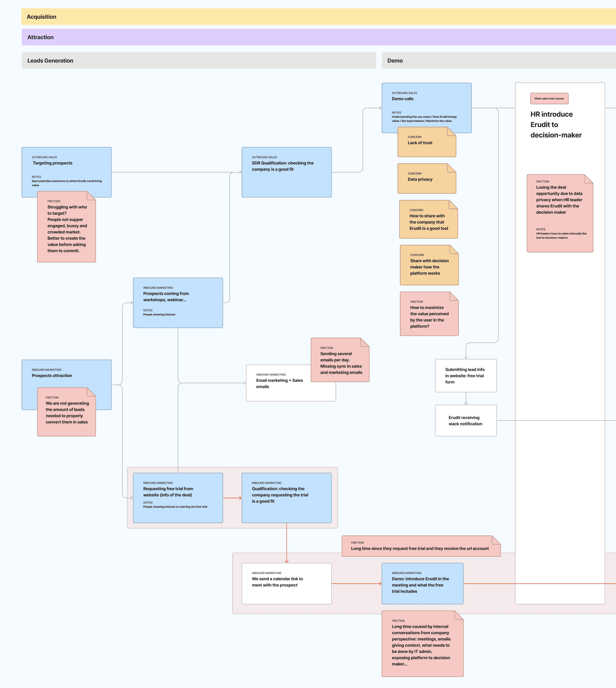Click 'Long time caused by internal conversations' note
The image size is (616, 688).
pyautogui.click(x=422, y=644)
